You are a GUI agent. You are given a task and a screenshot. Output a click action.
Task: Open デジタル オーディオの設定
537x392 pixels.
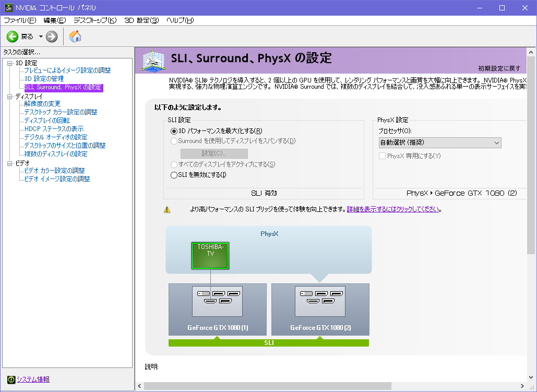[x=56, y=137]
